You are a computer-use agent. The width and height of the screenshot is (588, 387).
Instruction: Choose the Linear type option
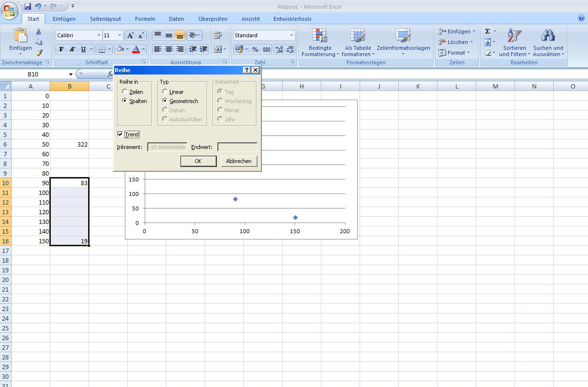tap(165, 92)
